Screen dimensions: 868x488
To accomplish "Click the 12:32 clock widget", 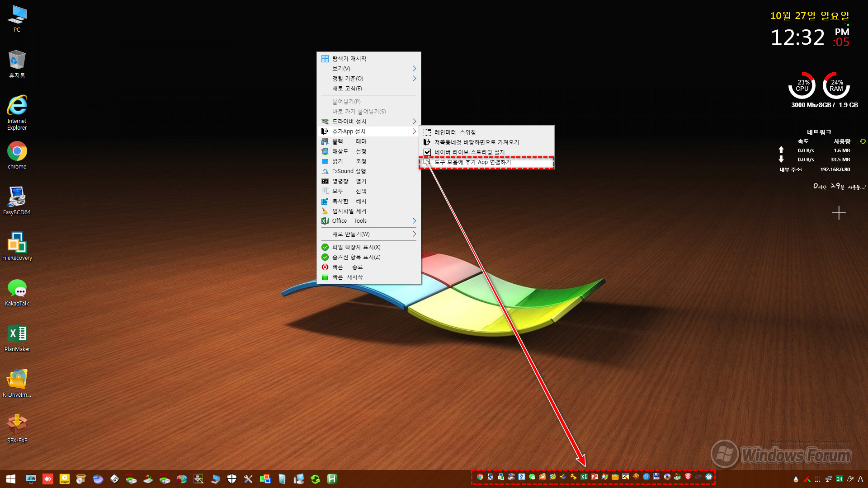I will coord(797,37).
